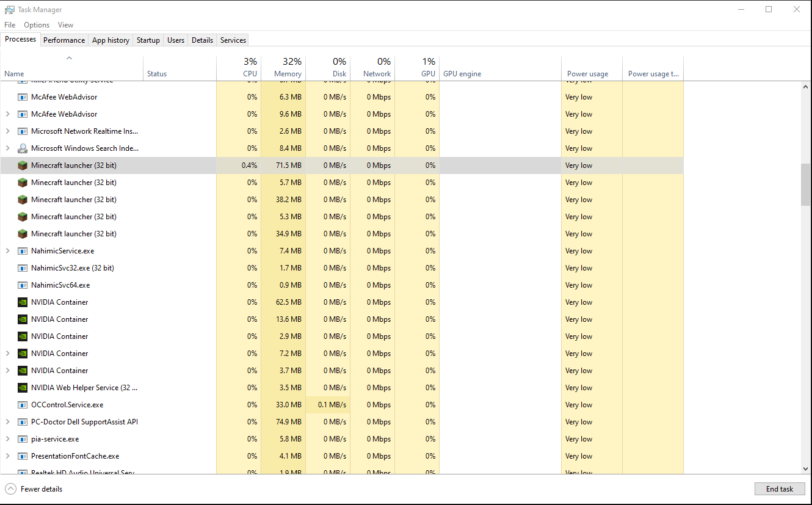Expand the PresentationFontCache.exe process entry
This screenshot has width=812, height=505.
coord(7,456)
